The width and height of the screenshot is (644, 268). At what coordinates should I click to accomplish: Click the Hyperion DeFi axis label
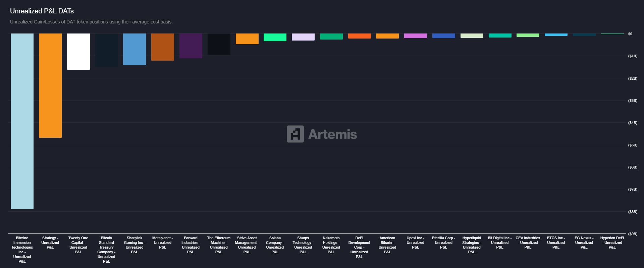click(x=612, y=243)
